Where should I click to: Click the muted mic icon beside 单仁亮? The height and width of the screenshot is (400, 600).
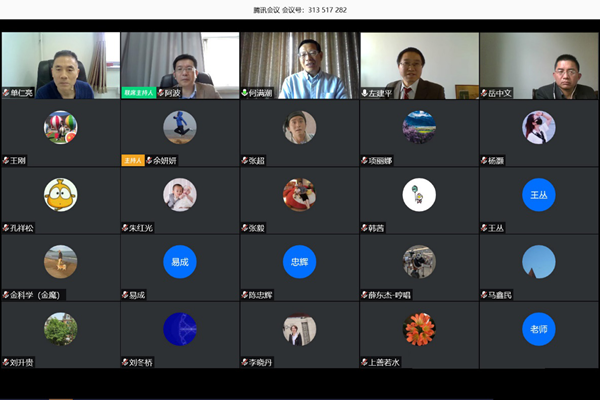(6, 93)
